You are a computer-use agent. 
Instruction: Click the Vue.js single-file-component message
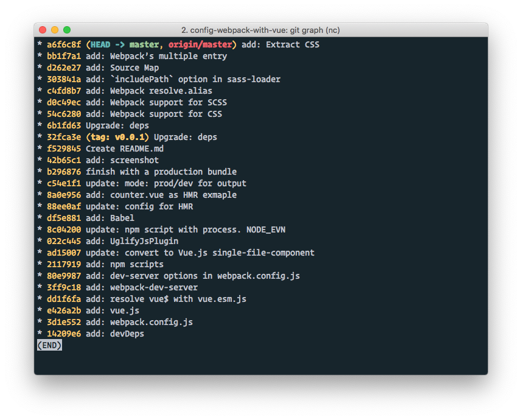(x=200, y=253)
